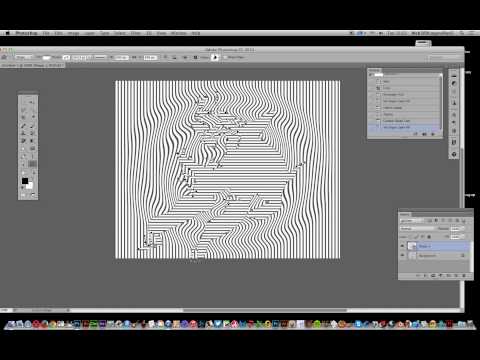Toggle lock image pixels in Layers panel
This screenshot has width=480, height=360.
click(416, 237)
